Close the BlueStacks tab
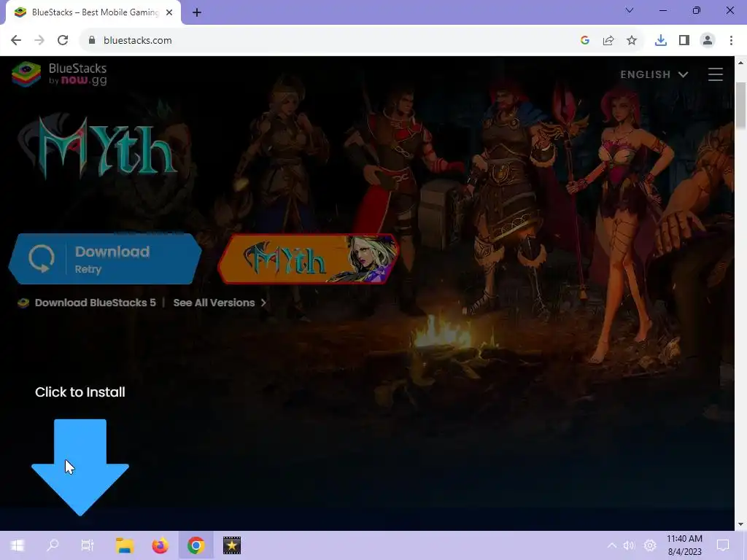The image size is (747, 560). pyautogui.click(x=169, y=12)
